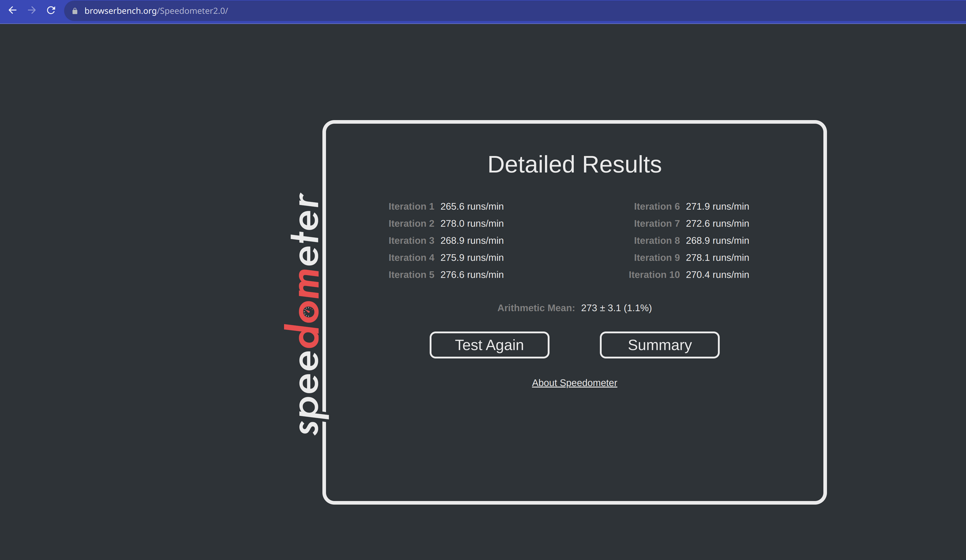Click the 265.6 runs/min value
The image size is (966, 560).
point(472,207)
